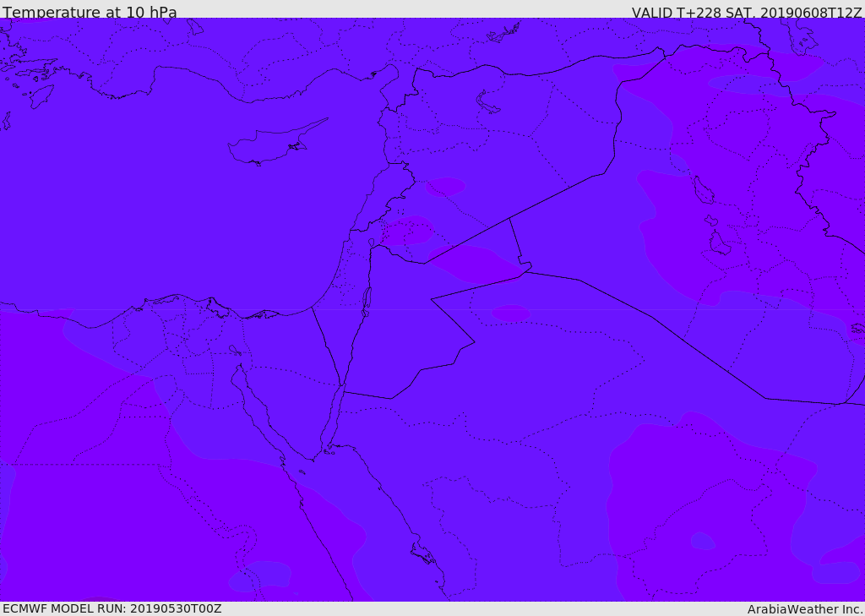This screenshot has width=865, height=616.
Task: Click the Farasan Islands in the Red Sea
Action: coord(423,553)
